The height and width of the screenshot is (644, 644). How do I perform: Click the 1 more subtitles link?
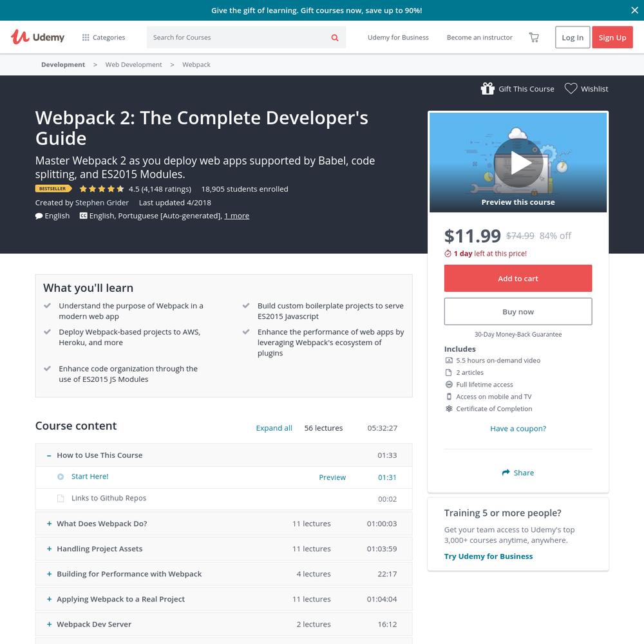tap(236, 216)
